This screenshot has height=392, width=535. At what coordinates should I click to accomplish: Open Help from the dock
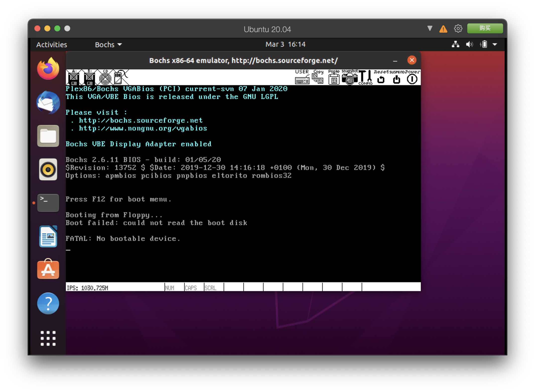[48, 303]
